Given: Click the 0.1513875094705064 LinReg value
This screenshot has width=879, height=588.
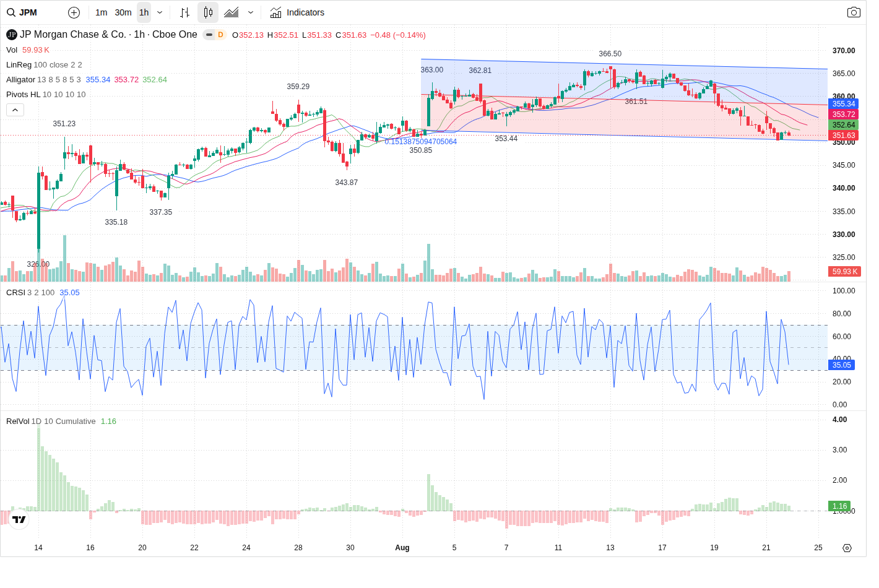Looking at the screenshot, I should 420,142.
